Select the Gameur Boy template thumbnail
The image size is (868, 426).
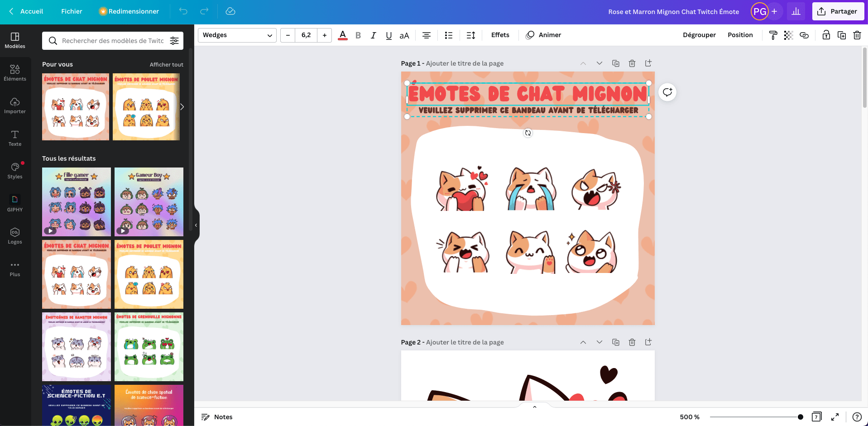pyautogui.click(x=149, y=202)
